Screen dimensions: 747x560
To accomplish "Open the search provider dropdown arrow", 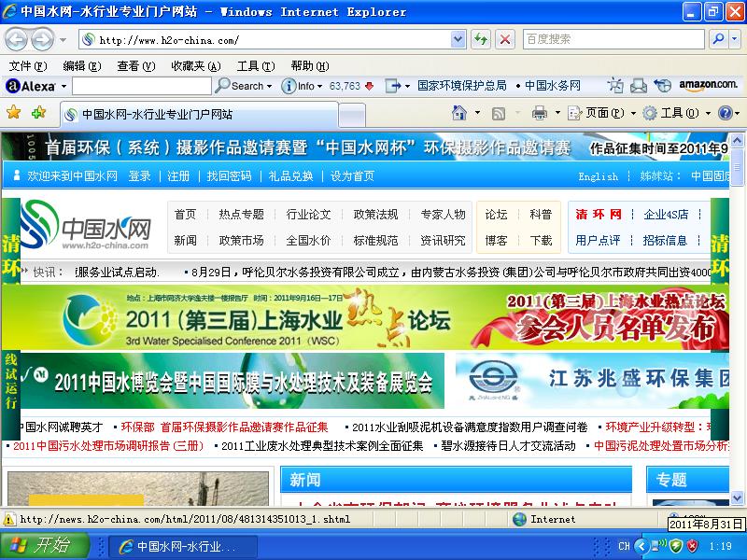I will coord(735,39).
